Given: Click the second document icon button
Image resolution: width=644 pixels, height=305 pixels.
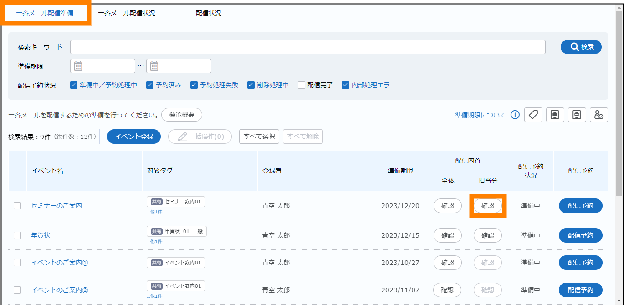Looking at the screenshot, I should [x=577, y=115].
